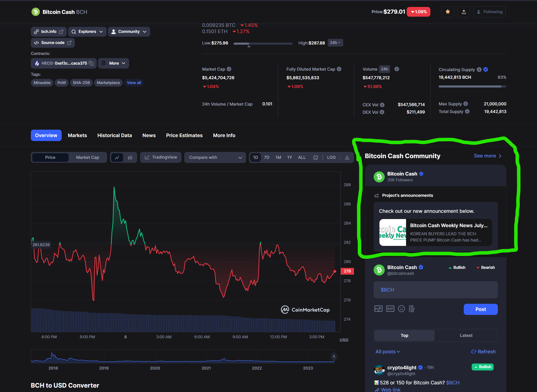Show Top community posts

point(404,336)
